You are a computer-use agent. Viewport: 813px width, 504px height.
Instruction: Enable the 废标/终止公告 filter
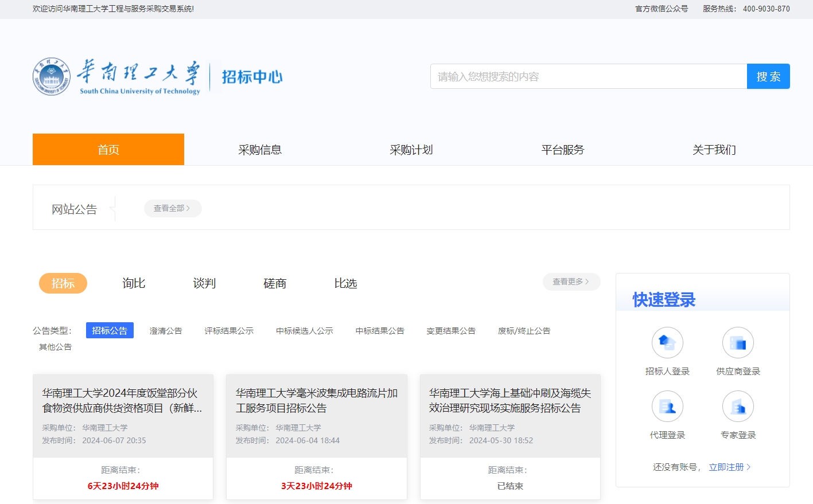[x=524, y=330]
